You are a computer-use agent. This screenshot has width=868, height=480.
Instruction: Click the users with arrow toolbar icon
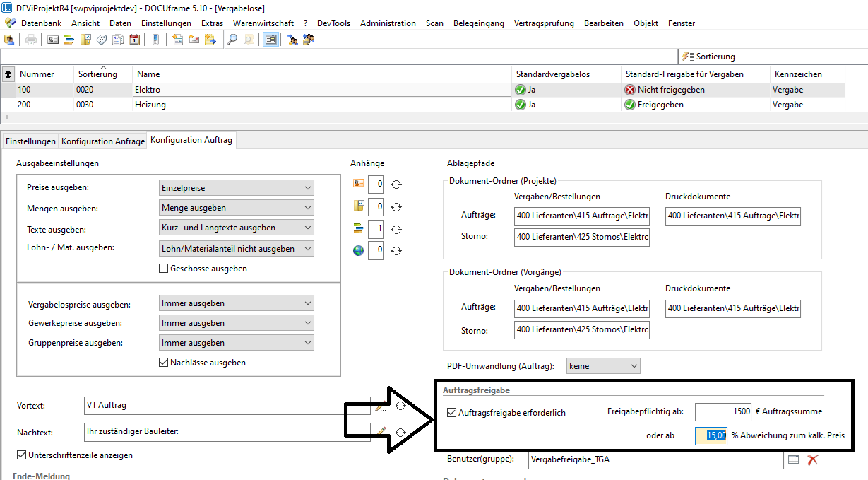[292, 40]
